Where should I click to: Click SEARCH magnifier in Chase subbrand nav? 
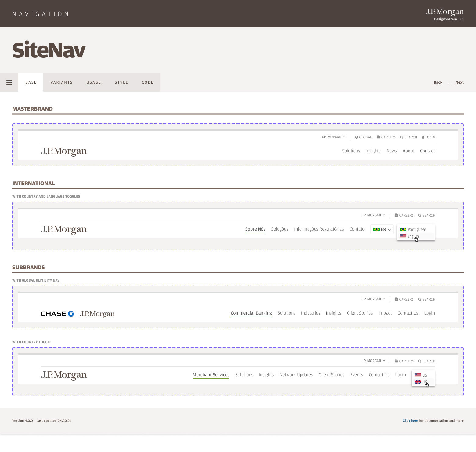pyautogui.click(x=427, y=299)
